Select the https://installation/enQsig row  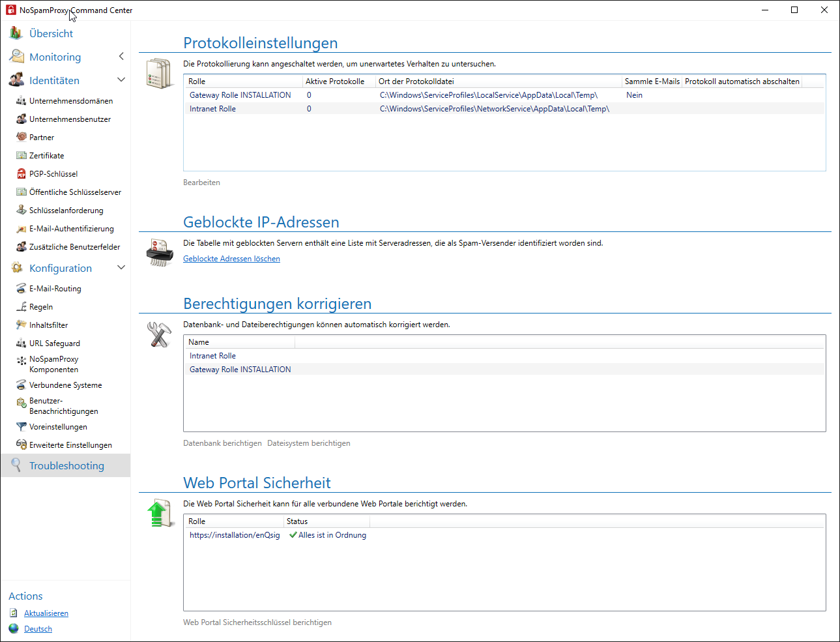[x=505, y=535]
